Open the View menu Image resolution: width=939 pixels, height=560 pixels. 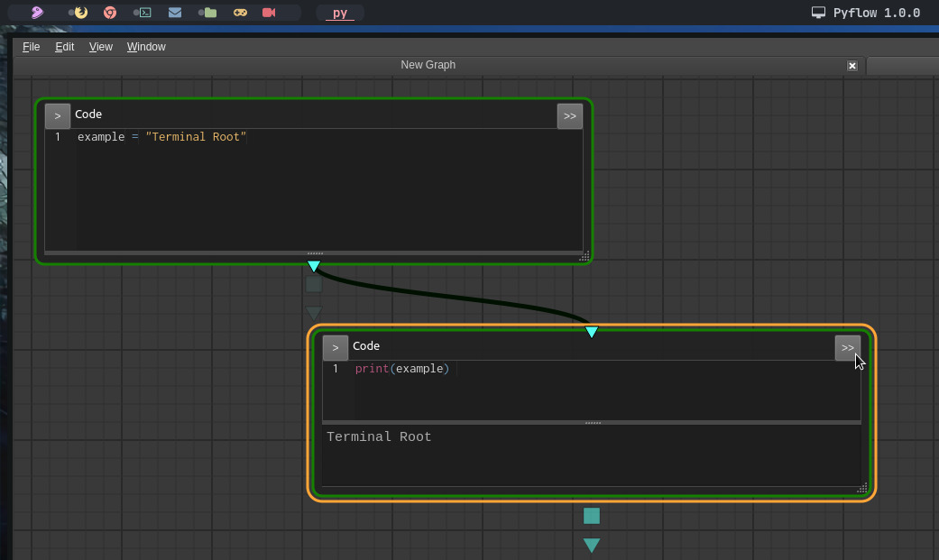tap(100, 46)
